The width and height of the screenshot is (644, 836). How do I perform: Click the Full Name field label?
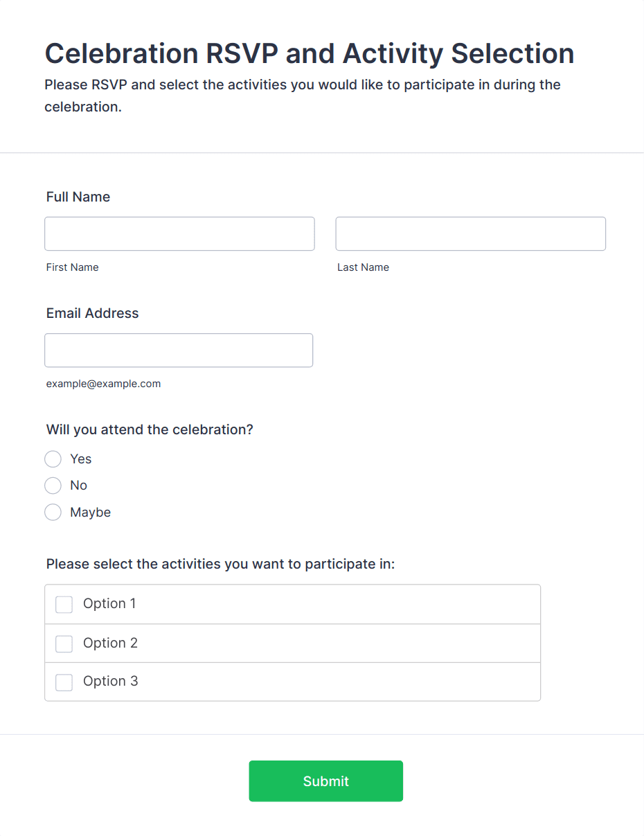[x=78, y=197]
